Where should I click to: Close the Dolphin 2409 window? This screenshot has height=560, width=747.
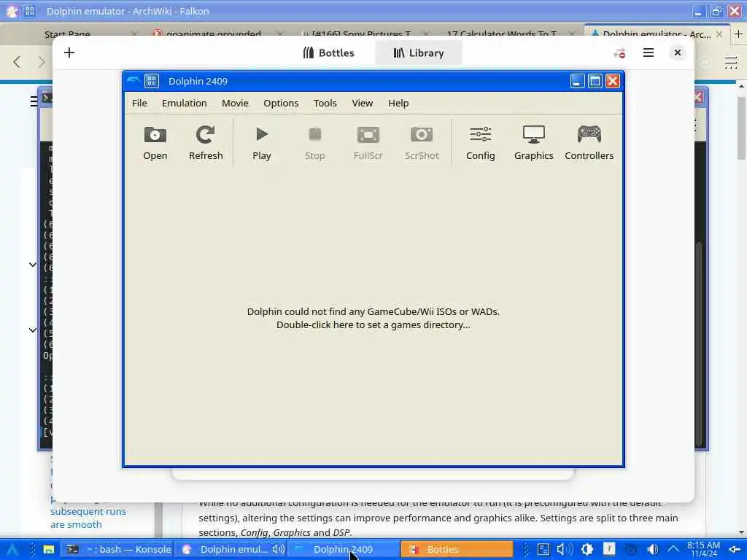click(613, 81)
